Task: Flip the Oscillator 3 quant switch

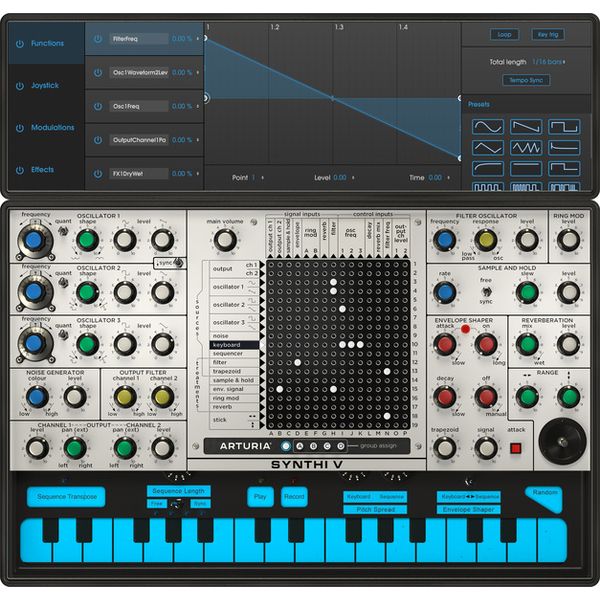Action: coord(63,335)
